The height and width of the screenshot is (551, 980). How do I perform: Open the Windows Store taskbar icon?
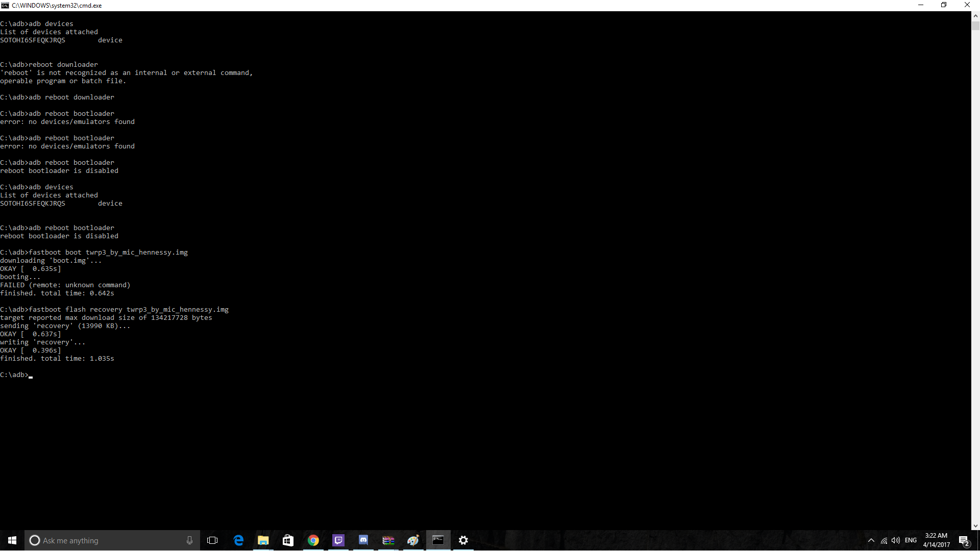coord(288,540)
